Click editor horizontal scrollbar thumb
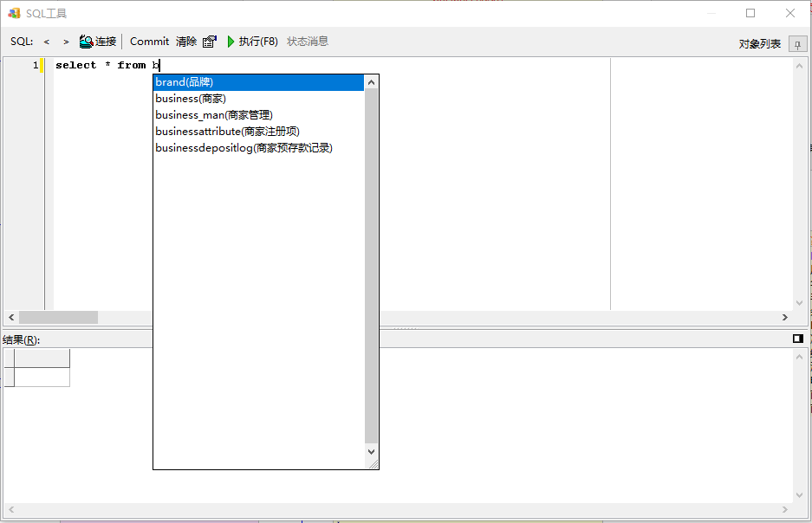Screen dimensions: 812x523 coord(59,317)
